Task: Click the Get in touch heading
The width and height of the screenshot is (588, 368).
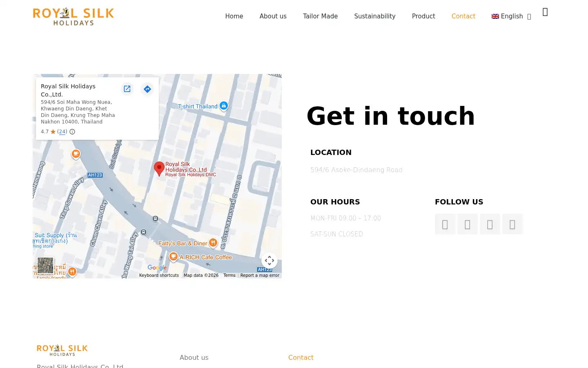Action: click(x=391, y=116)
